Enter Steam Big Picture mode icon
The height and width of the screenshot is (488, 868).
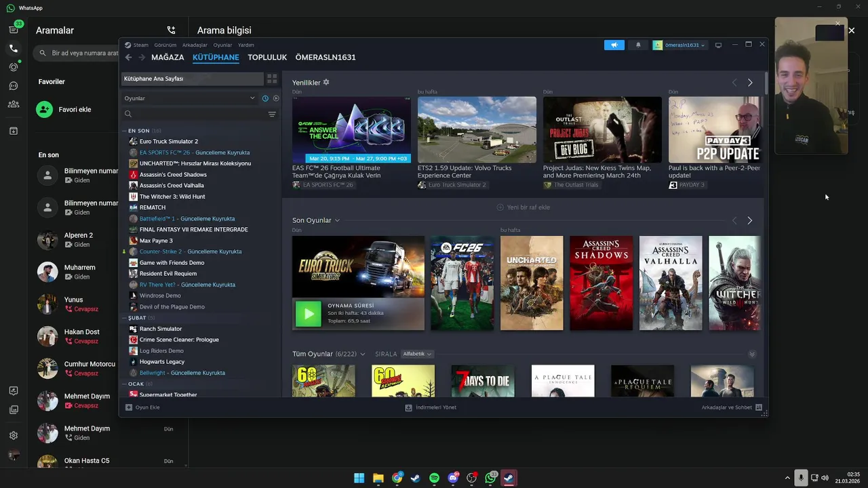[718, 45]
